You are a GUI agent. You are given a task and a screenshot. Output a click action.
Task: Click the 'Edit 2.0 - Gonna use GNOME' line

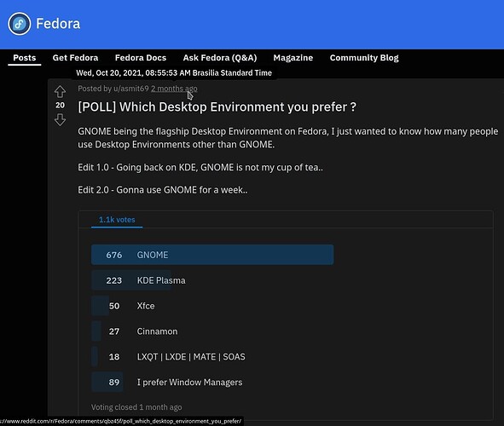[163, 190]
